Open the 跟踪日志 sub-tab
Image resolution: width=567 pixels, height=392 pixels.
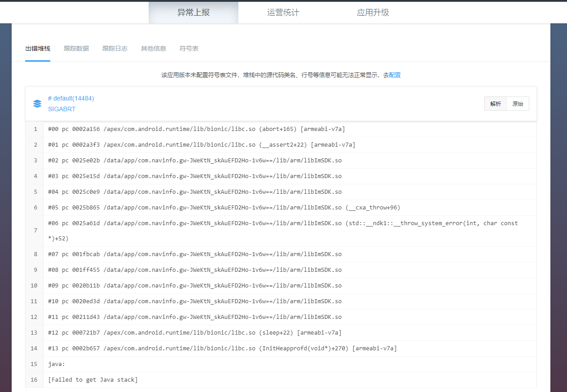[115, 48]
